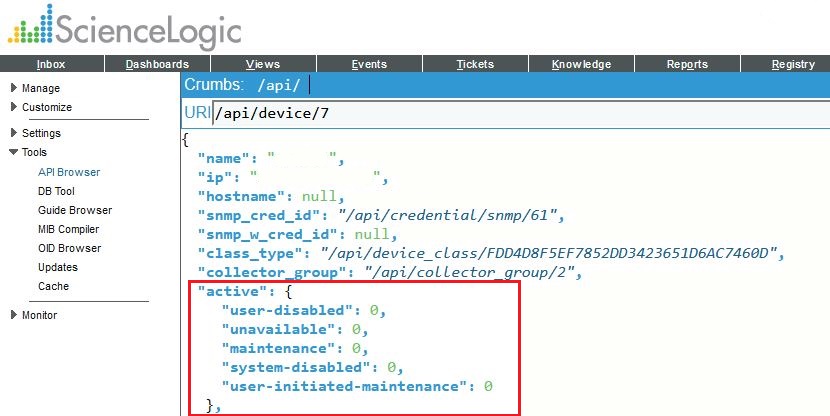This screenshot has height=416, width=830.
Task: Open the Guide Browser link
Action: pyautogui.click(x=74, y=210)
